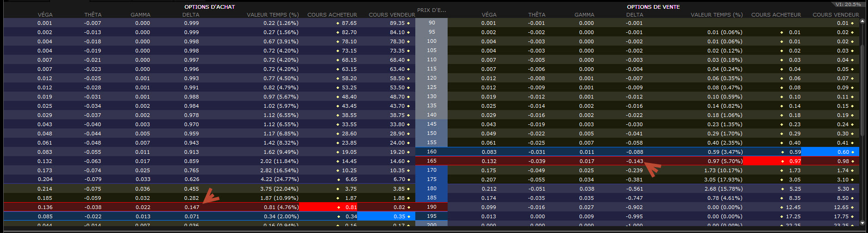Click put vega 0.212 at strike 180
Viewport: 868px width, 233px height.
coord(489,189)
